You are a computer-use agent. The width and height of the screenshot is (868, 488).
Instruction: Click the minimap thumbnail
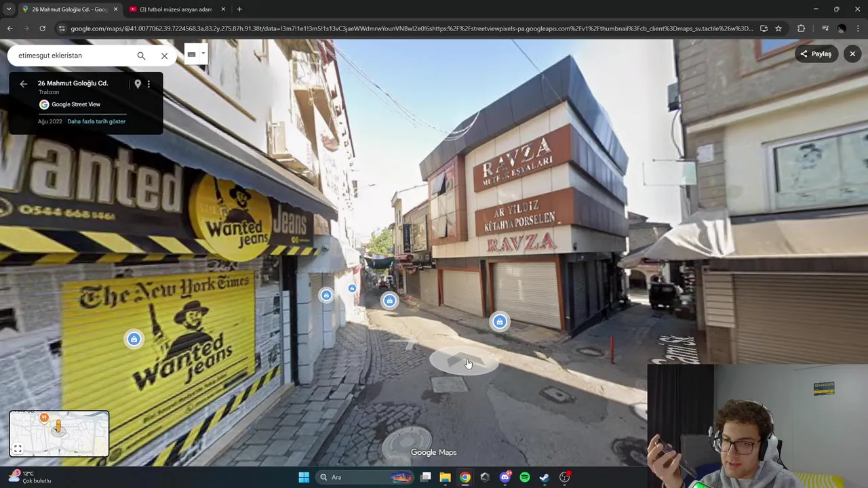point(59,433)
